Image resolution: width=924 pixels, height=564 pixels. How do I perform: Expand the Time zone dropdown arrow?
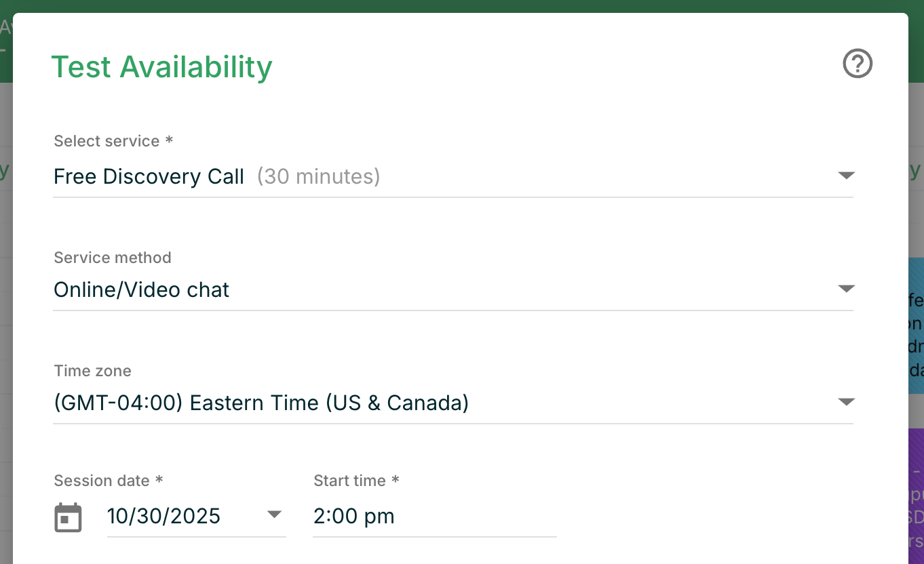tap(846, 402)
